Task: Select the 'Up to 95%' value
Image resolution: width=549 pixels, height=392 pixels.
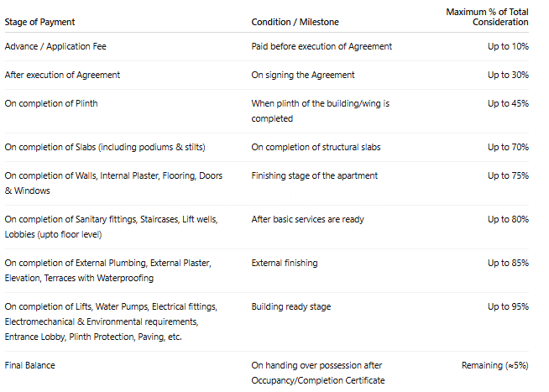Action: click(508, 306)
